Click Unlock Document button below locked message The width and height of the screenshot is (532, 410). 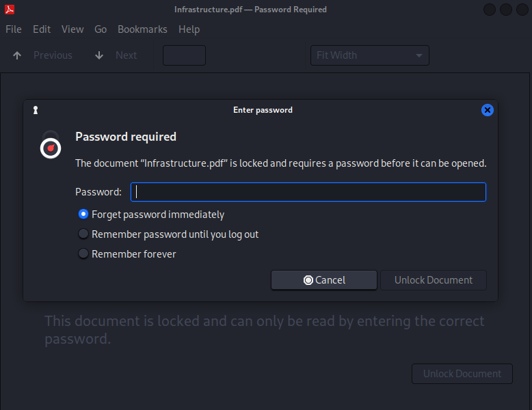pyautogui.click(x=462, y=374)
